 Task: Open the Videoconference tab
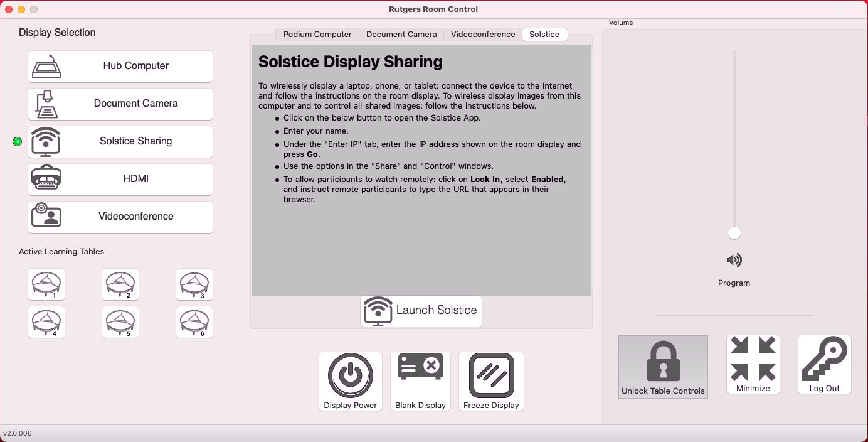click(482, 35)
